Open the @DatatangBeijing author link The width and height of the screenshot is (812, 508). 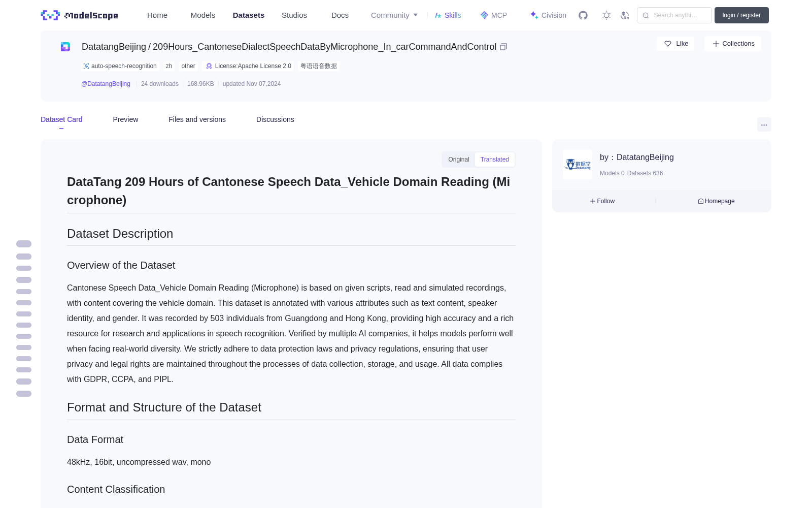pos(106,84)
